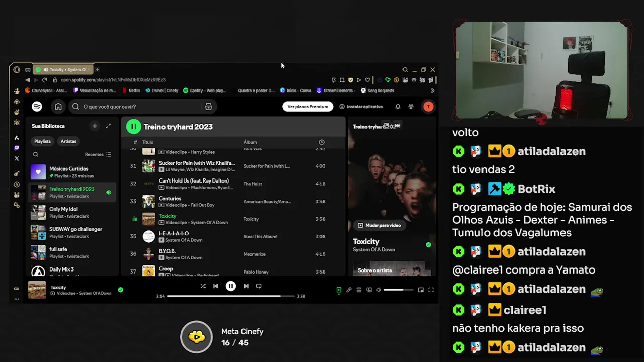Expand Sua Biblioteca with arrows icon
Screen dimensions: 644x362
point(108,126)
